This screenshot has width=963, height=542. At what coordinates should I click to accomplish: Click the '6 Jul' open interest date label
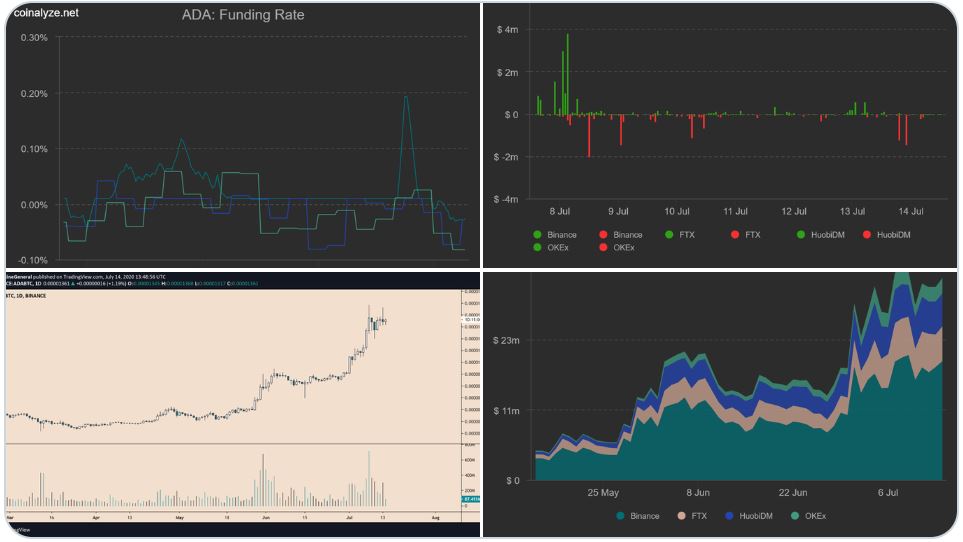(888, 492)
